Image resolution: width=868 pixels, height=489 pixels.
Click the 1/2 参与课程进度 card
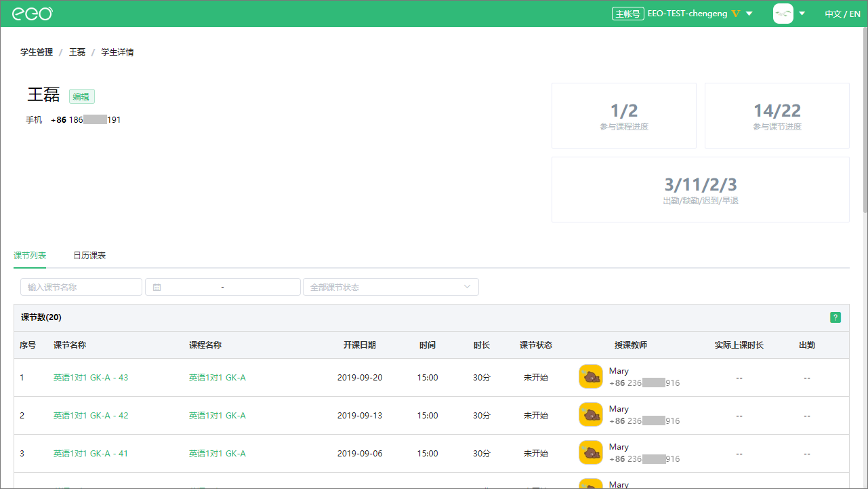pyautogui.click(x=624, y=115)
